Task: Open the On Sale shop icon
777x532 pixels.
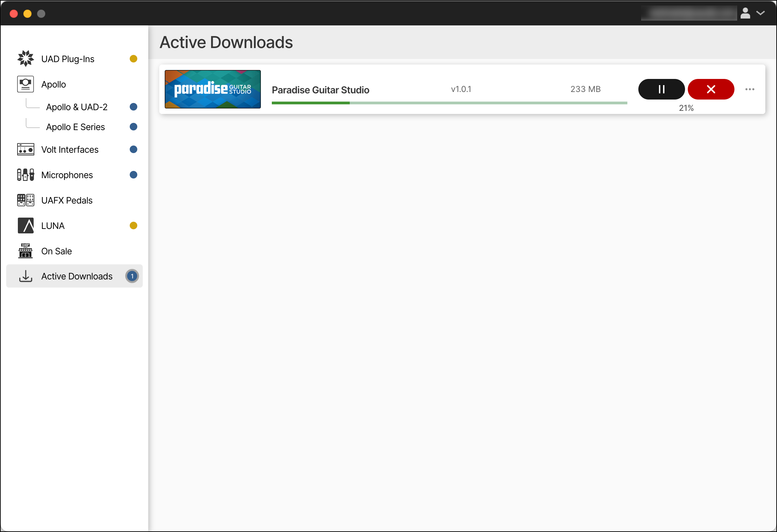Action: (x=25, y=251)
